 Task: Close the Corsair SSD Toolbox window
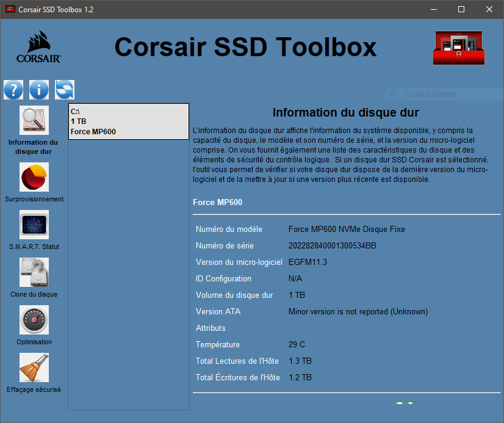[489, 9]
